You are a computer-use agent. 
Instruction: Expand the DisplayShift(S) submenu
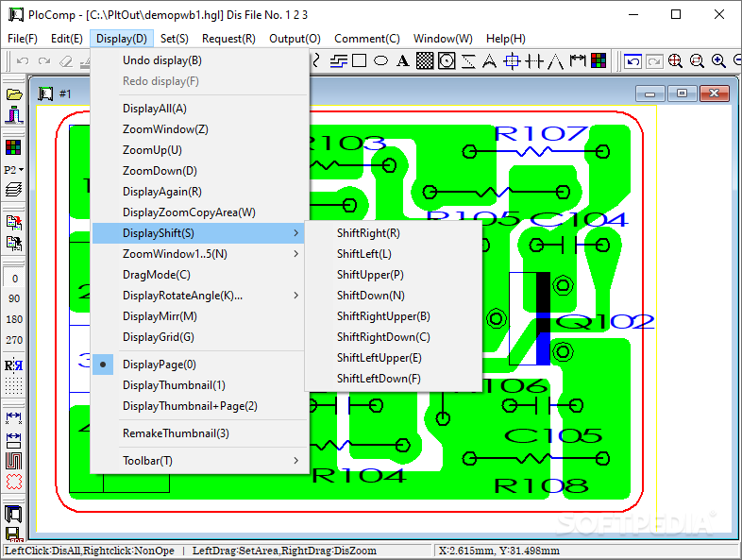(x=200, y=233)
